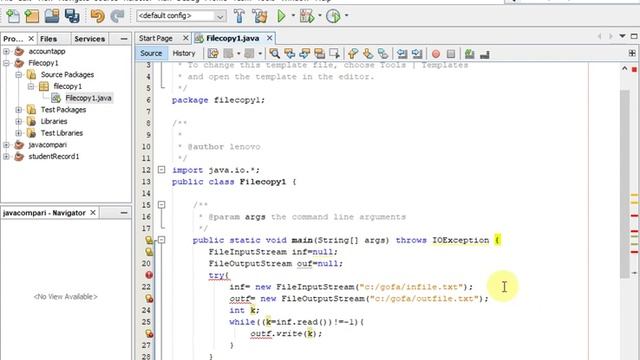Switch the editor to History view
The height and width of the screenshot is (360, 640).
pos(184,53)
